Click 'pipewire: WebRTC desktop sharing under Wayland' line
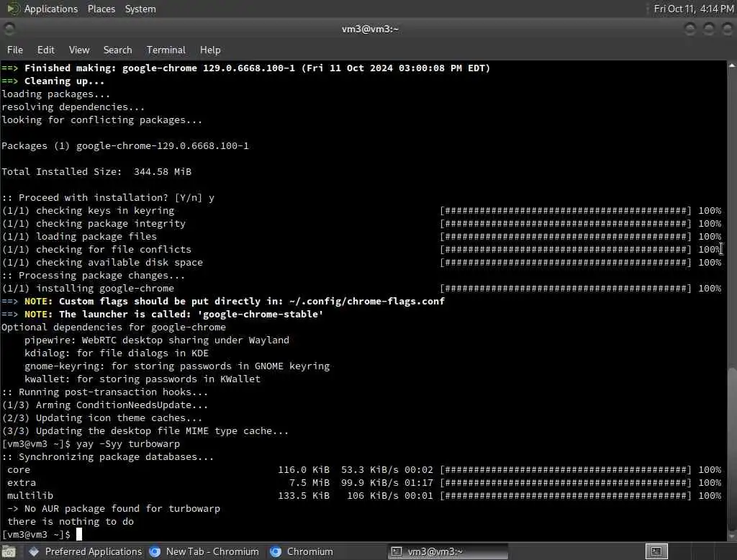This screenshot has width=737, height=560. pos(157,340)
